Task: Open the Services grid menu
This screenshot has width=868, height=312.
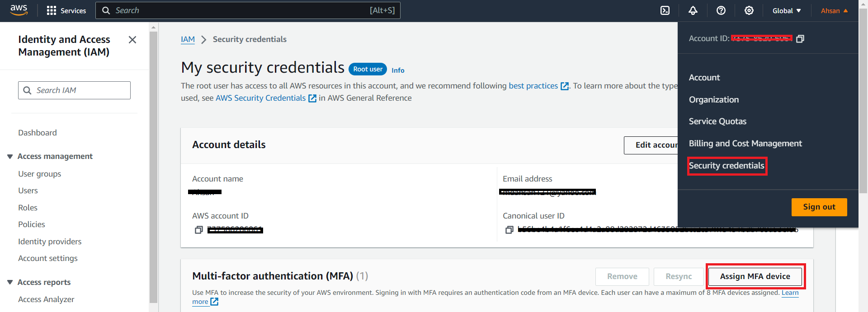Action: point(66,10)
